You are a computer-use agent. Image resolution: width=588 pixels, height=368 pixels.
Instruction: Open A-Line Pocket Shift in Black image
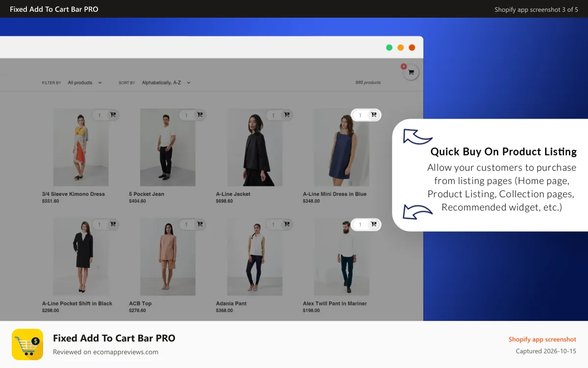[81, 257]
